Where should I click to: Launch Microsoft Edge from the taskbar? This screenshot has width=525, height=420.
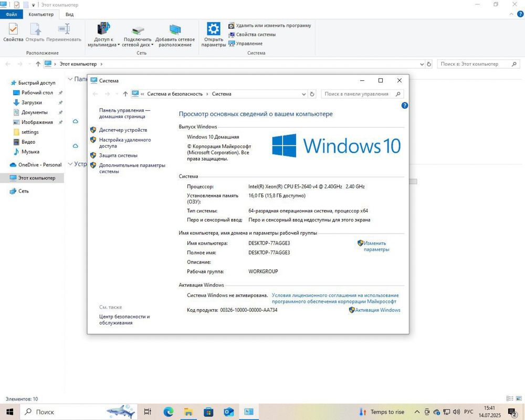click(168, 412)
